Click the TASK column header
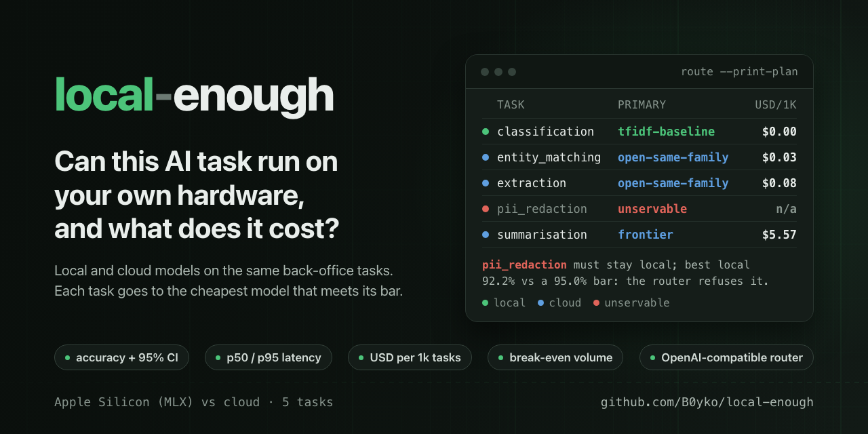868x434 pixels. pos(511,105)
